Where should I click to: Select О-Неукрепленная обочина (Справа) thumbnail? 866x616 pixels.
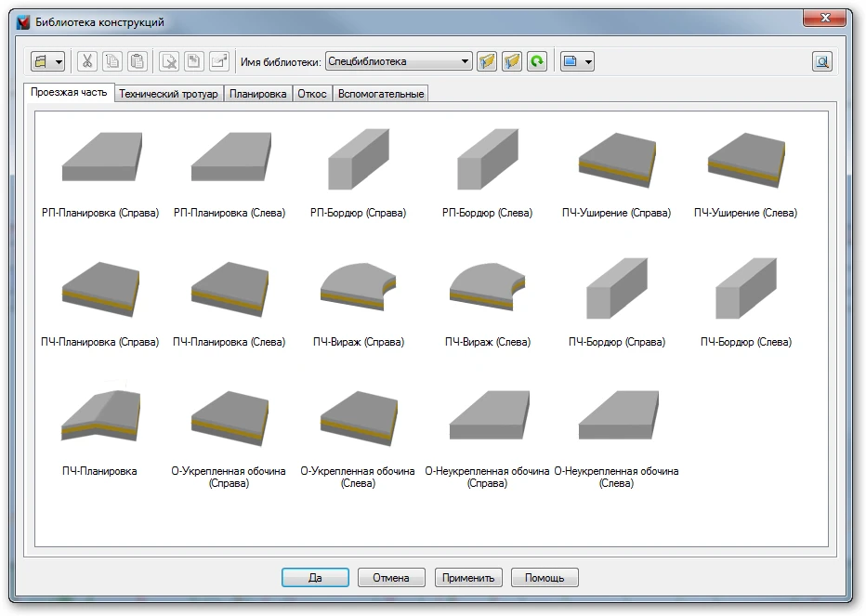coord(490,415)
